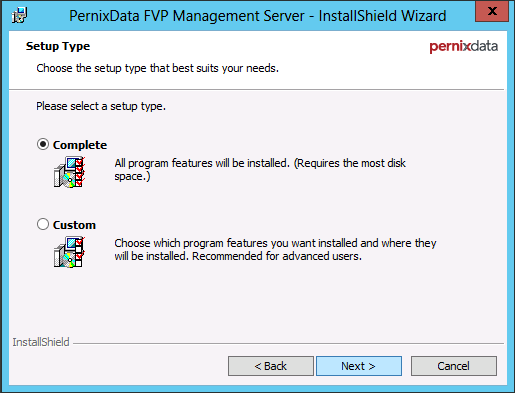515x393 pixels.
Task: Click the Custom setup computer-and-disc icon
Action: [x=69, y=252]
